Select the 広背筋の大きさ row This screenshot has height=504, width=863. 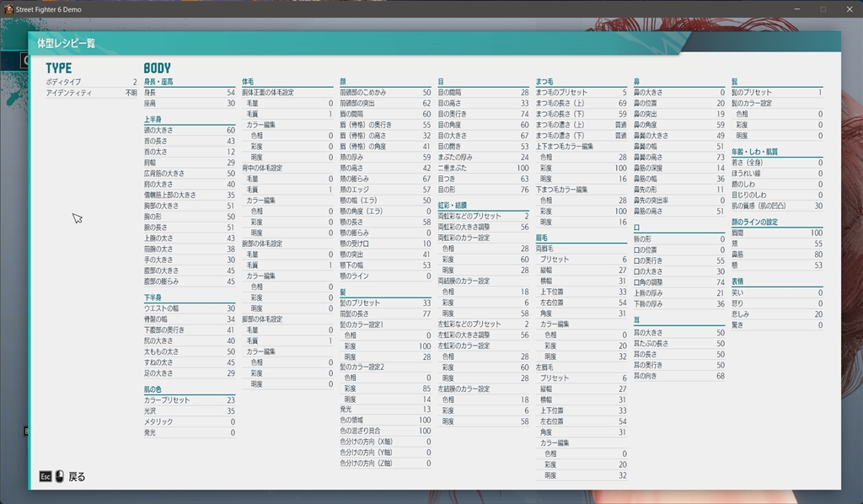[190, 174]
